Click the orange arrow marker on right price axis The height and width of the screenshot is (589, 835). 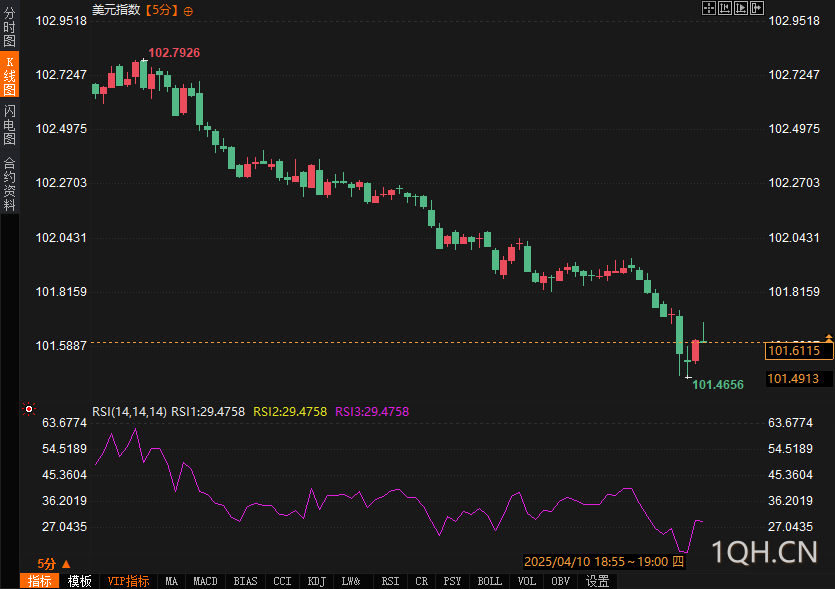point(828,339)
